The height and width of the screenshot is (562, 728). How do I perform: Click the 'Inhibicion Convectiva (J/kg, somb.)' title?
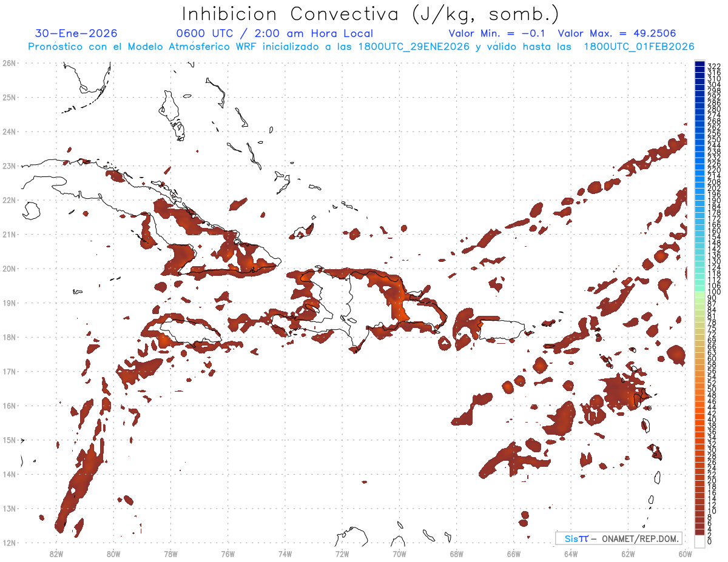tap(371, 14)
